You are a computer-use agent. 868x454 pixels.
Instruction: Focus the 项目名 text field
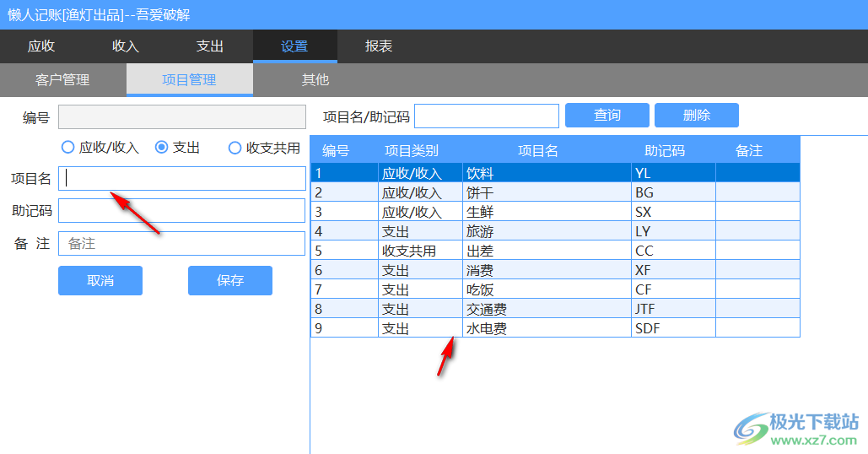pos(182,178)
